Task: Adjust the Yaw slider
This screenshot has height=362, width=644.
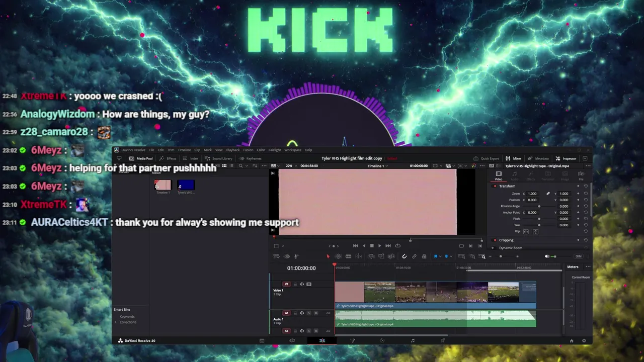Action: [539, 225]
